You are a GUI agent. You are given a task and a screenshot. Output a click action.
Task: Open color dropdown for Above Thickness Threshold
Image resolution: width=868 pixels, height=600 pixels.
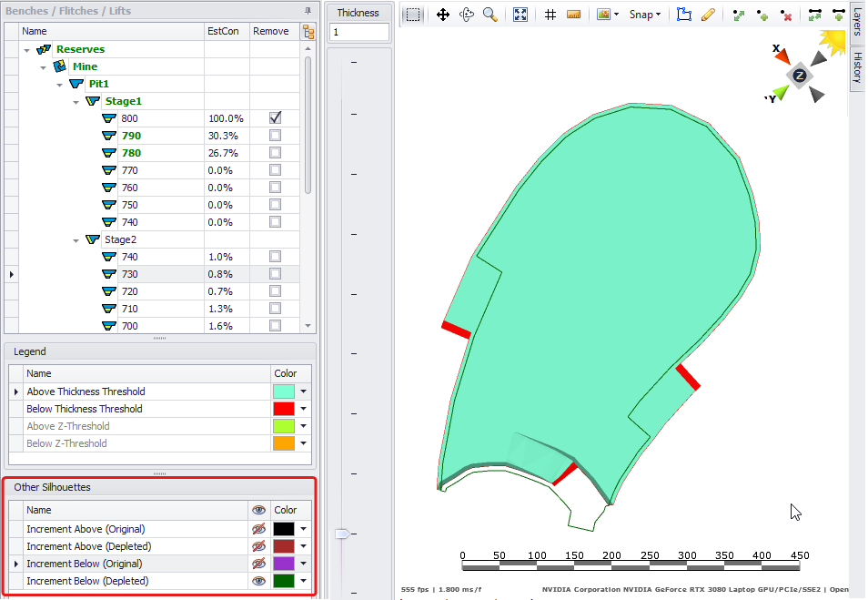click(x=303, y=392)
